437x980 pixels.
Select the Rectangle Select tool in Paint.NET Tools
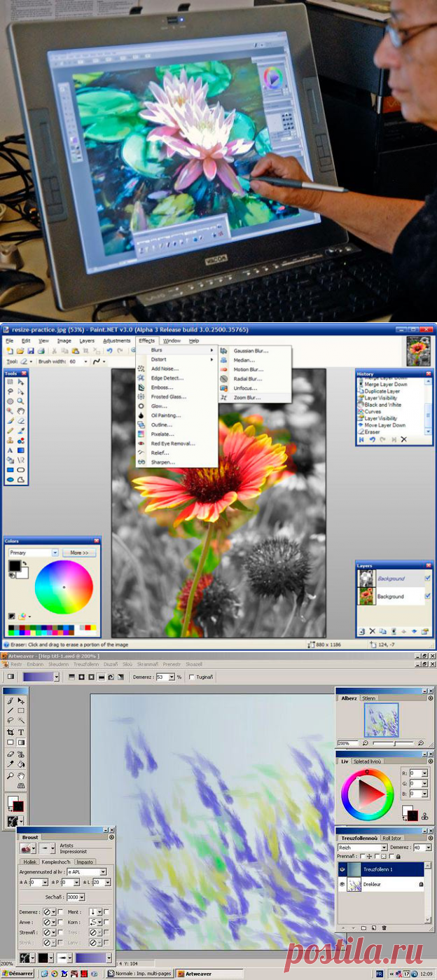(10, 382)
